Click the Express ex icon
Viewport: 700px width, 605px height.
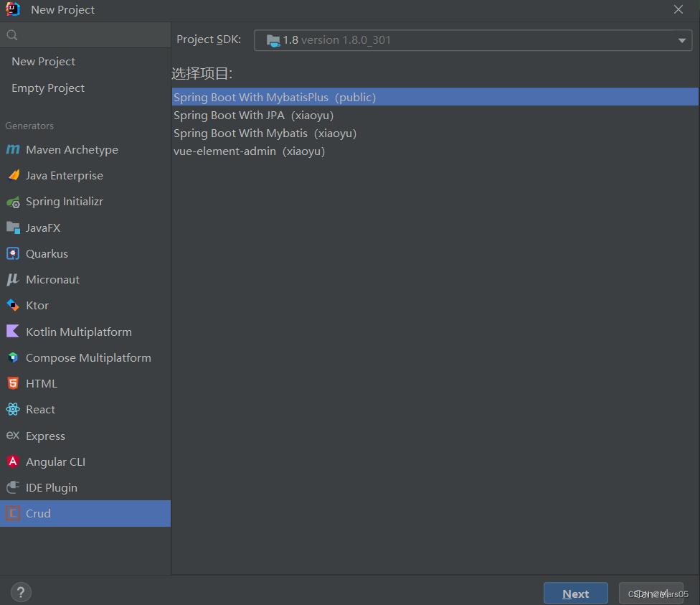[x=13, y=435]
